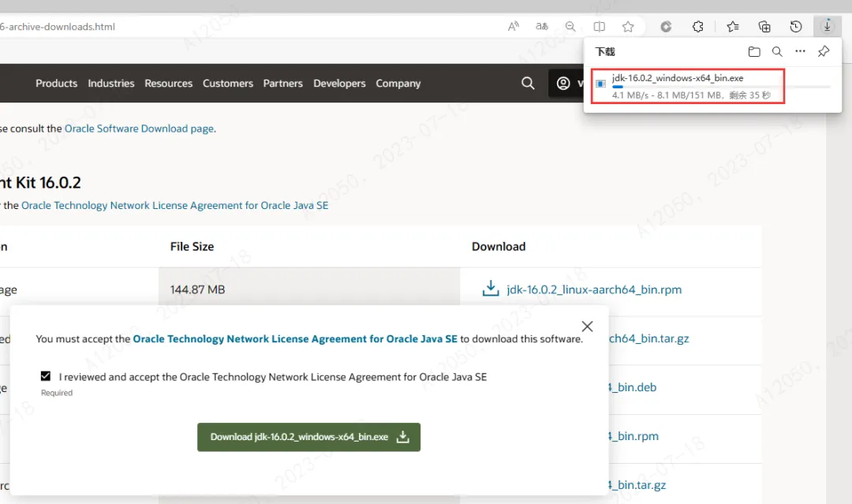852x504 pixels.
Task: Click the _bin.deb download link
Action: 633,387
